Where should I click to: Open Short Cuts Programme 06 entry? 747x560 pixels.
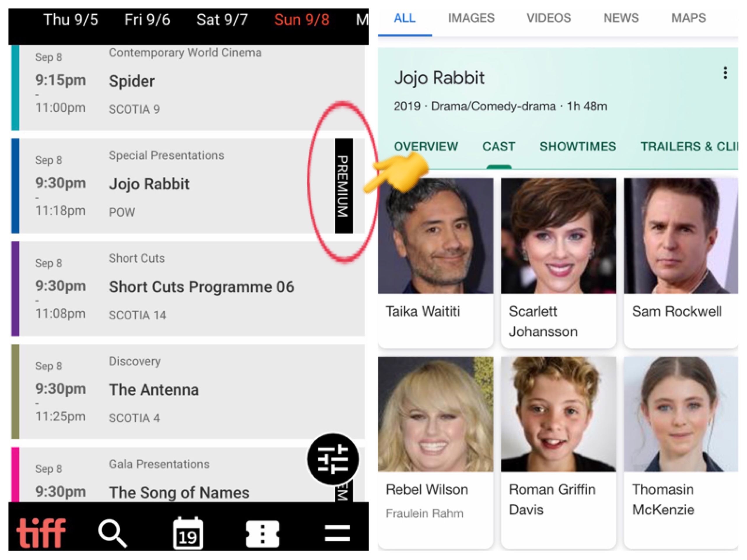[188, 289]
